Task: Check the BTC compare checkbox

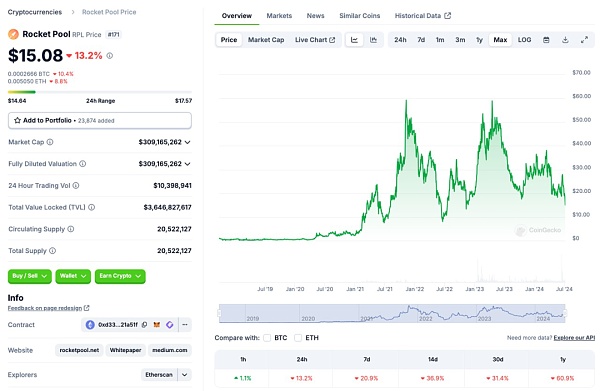Action: (267, 338)
